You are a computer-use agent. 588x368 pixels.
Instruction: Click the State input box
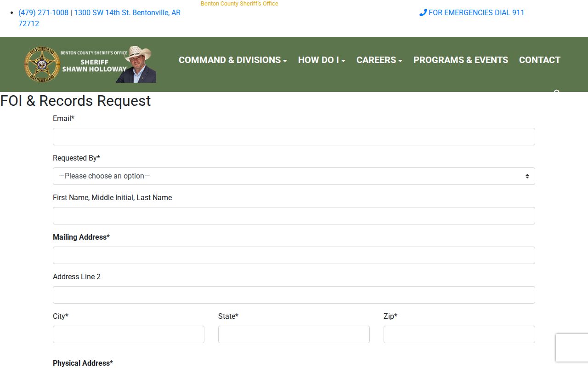click(294, 334)
